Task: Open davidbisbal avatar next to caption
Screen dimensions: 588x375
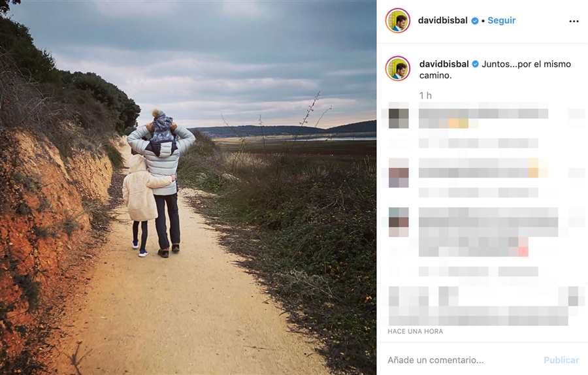Action: coord(397,68)
